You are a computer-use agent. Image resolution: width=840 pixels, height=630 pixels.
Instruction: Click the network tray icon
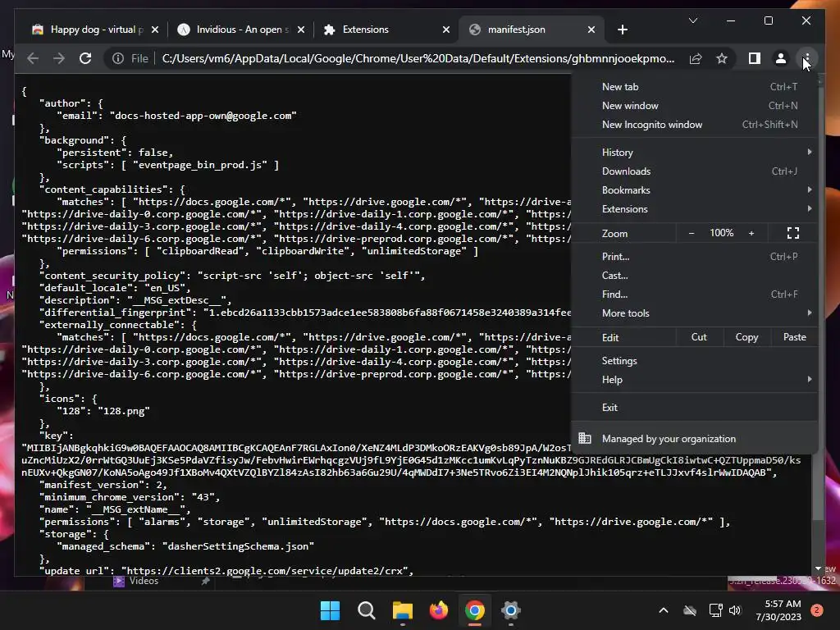pos(715,610)
